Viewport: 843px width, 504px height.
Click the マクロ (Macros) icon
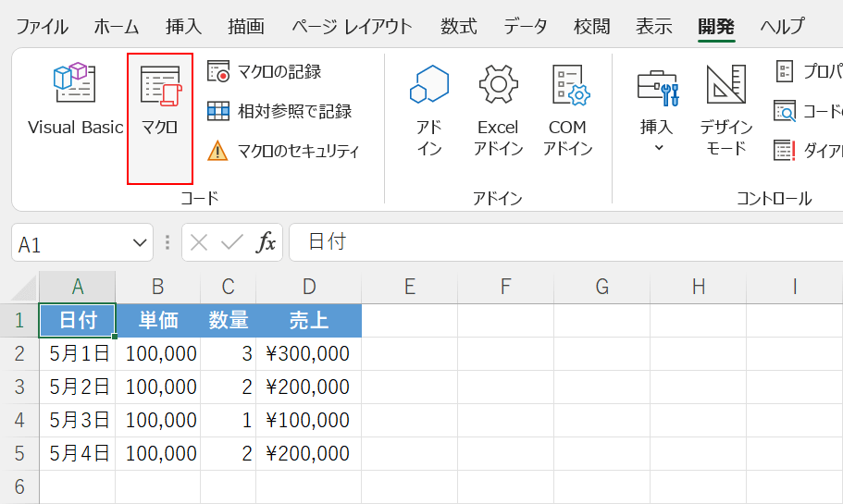click(160, 102)
